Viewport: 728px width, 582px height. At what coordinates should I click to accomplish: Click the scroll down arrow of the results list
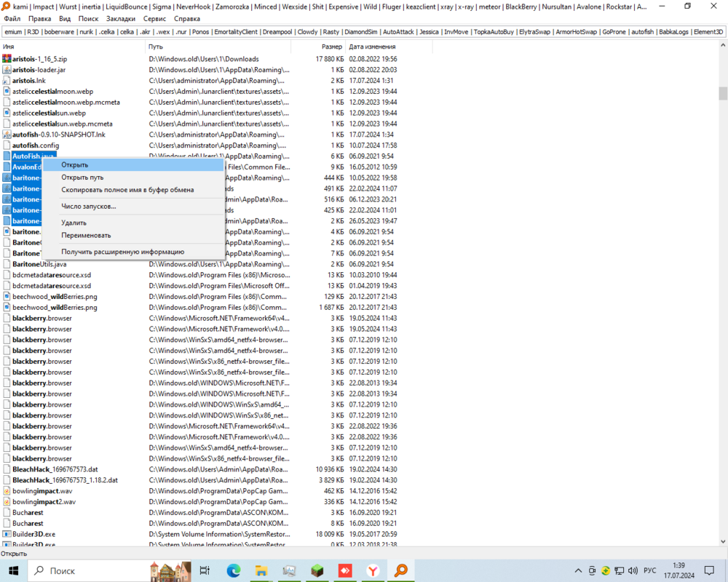723,541
